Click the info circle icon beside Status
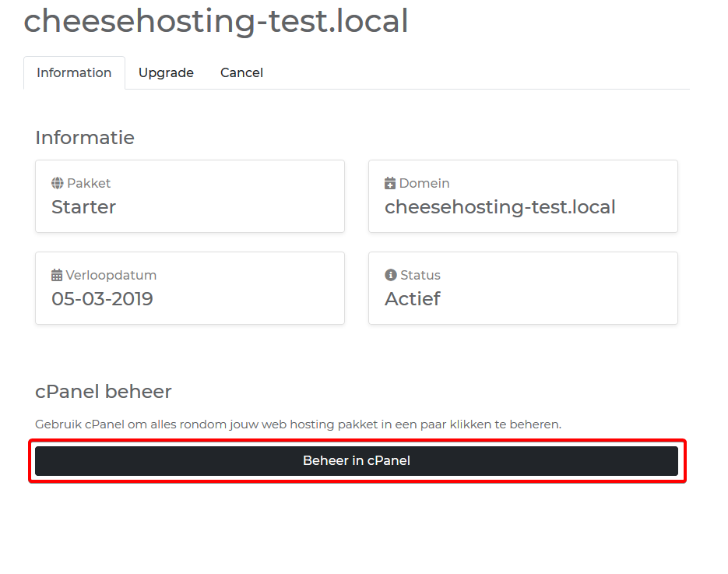Image resolution: width=728 pixels, height=574 pixels. 391,276
